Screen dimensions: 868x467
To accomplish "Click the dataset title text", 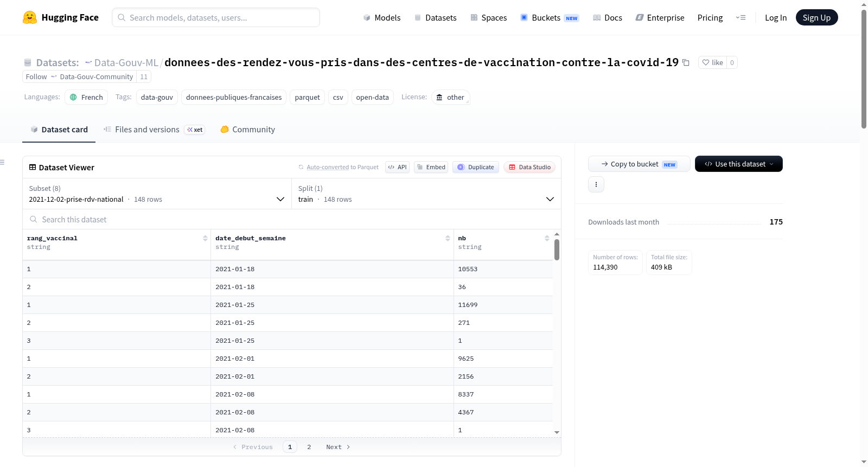I will click(422, 62).
